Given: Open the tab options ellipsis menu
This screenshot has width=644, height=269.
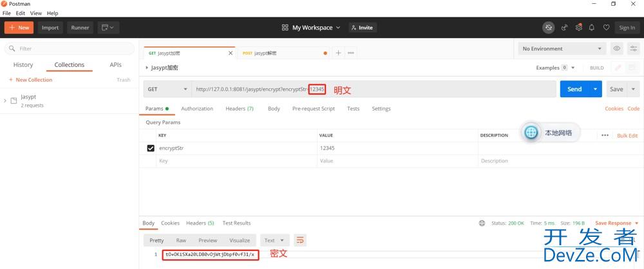Looking at the screenshot, I should (351, 53).
